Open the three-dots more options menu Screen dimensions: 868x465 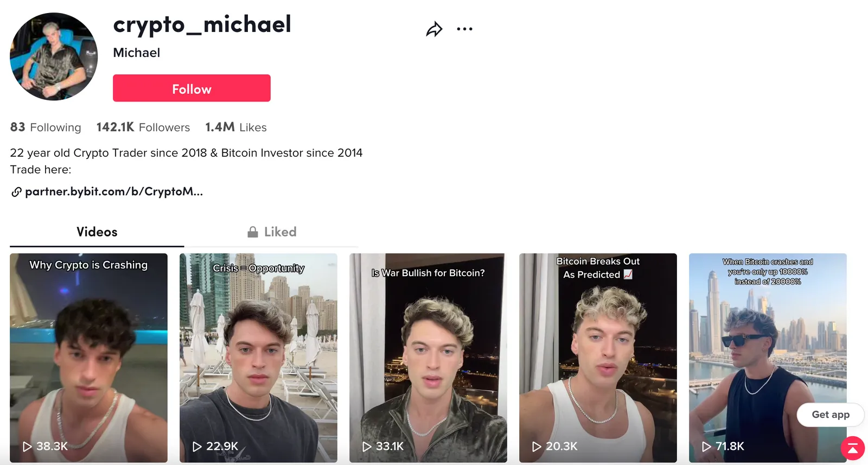point(464,29)
